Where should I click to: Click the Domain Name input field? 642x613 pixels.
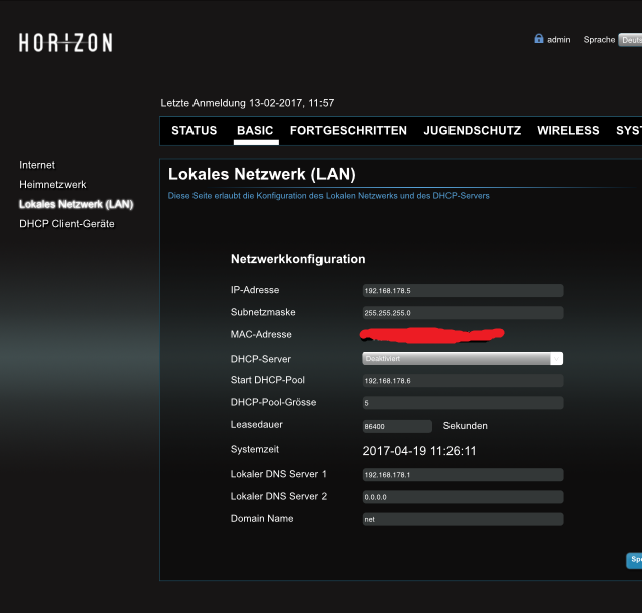coord(462,519)
